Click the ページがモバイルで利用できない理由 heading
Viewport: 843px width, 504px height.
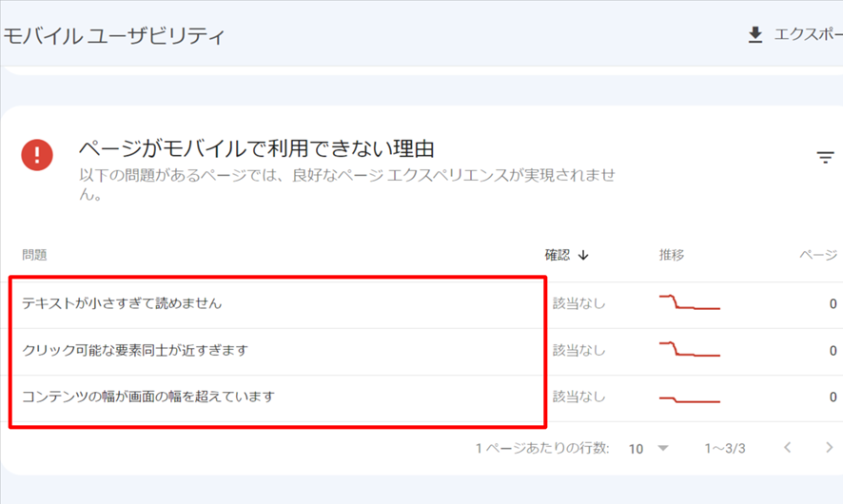click(257, 148)
